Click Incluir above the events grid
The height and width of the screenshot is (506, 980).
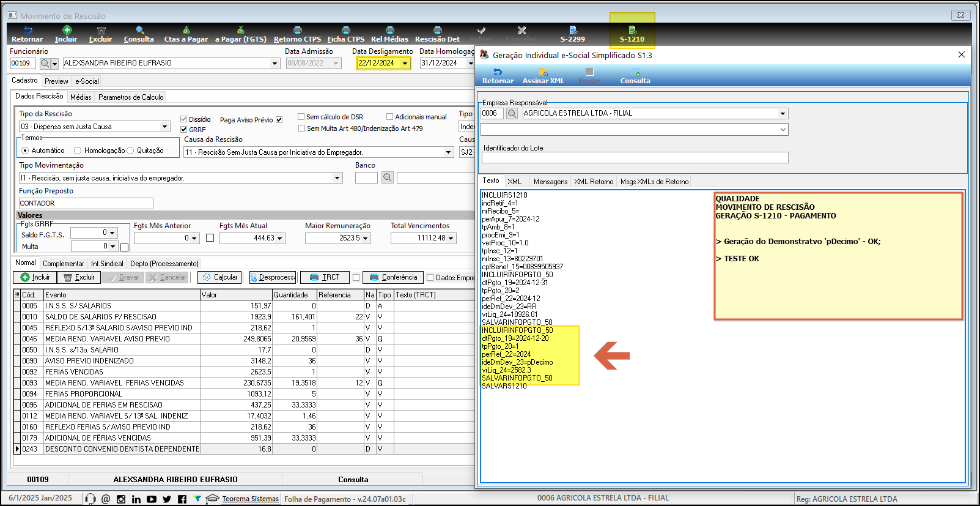tap(35, 277)
